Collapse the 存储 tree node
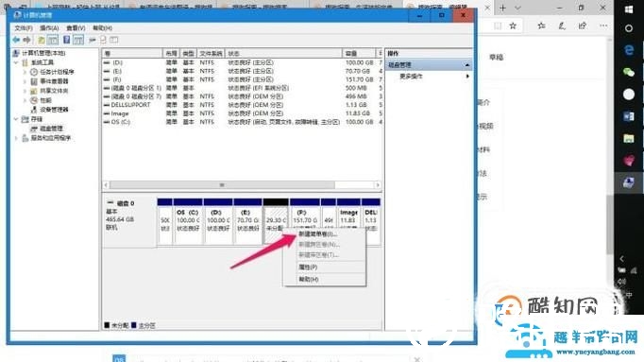The width and height of the screenshot is (644, 362). pos(16,119)
